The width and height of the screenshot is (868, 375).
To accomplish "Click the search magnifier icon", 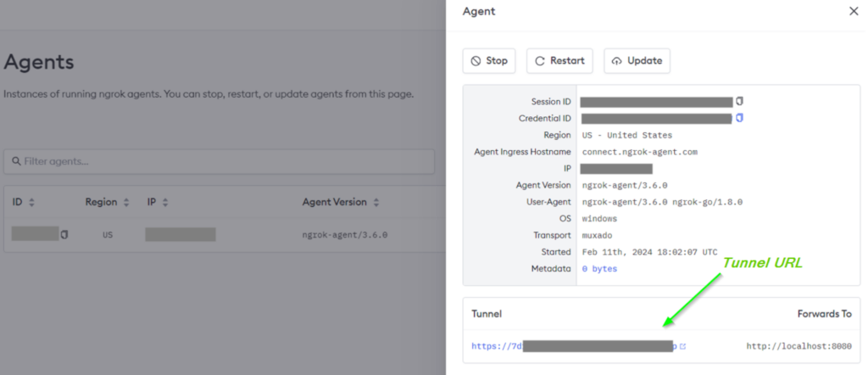I will point(16,161).
